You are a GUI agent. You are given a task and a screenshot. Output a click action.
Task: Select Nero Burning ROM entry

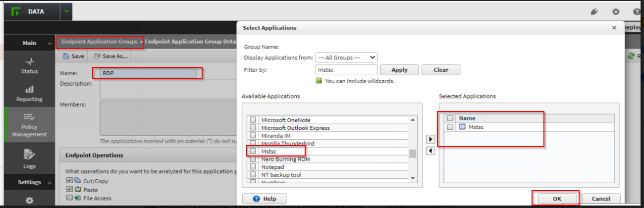pos(285,159)
